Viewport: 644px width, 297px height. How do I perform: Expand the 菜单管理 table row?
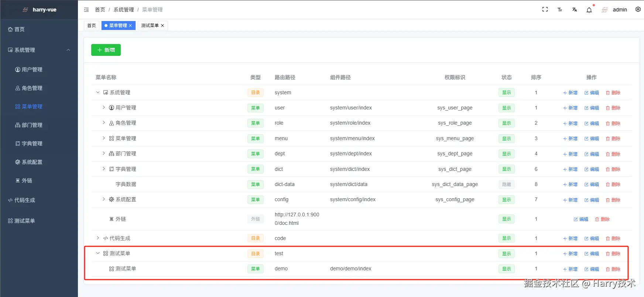coord(104,138)
